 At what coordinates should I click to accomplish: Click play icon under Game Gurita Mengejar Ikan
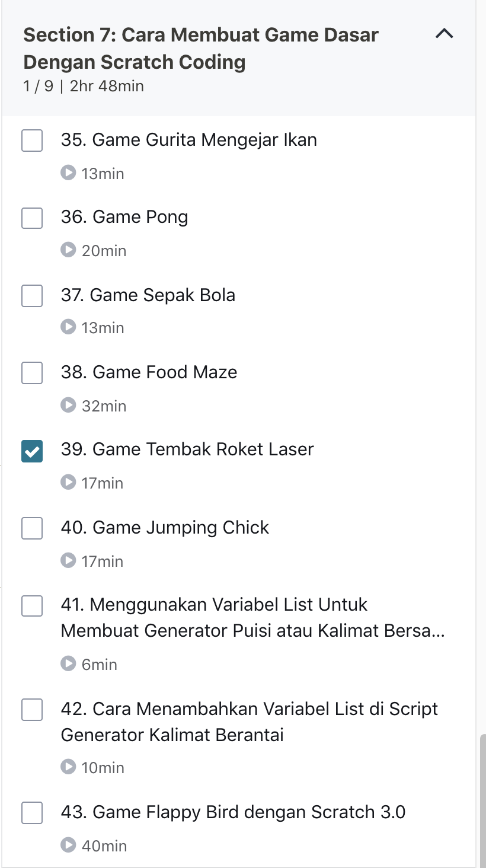68,173
